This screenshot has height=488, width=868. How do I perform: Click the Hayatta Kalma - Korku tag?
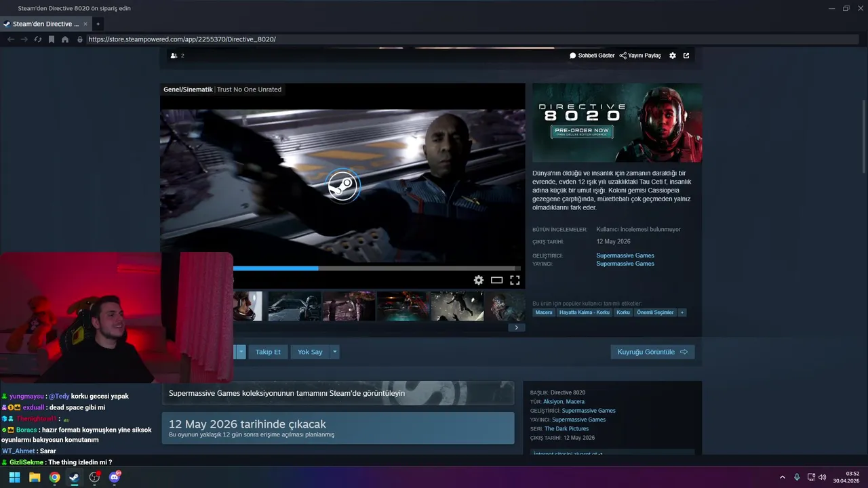[585, 312]
